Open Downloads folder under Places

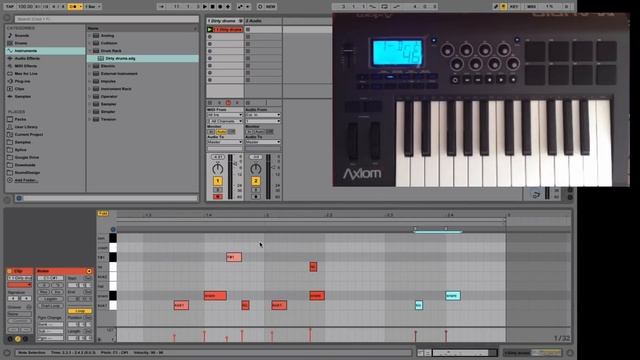[25, 165]
